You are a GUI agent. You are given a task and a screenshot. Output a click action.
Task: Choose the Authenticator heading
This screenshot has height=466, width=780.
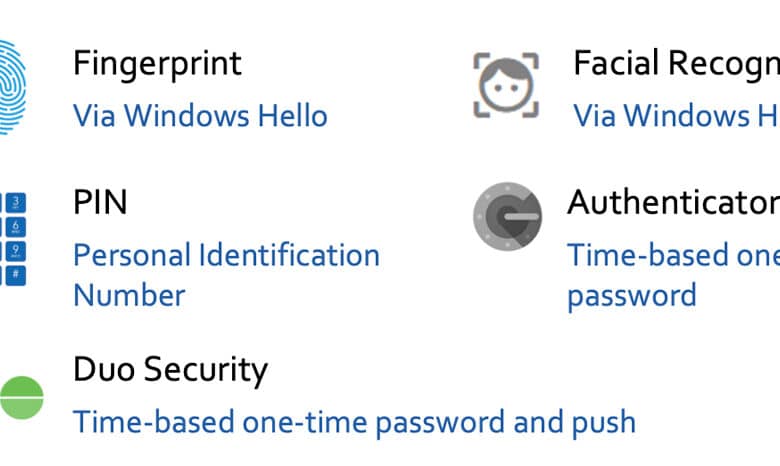pyautogui.click(x=674, y=202)
